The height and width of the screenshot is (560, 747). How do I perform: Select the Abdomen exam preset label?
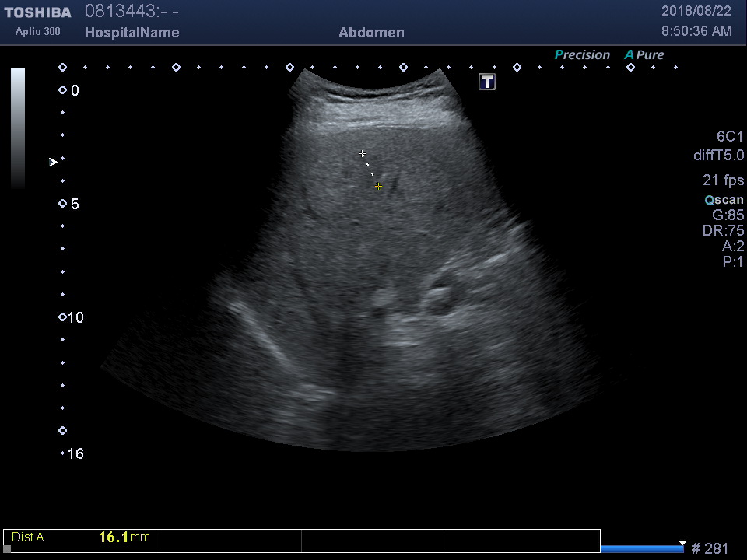click(x=371, y=33)
